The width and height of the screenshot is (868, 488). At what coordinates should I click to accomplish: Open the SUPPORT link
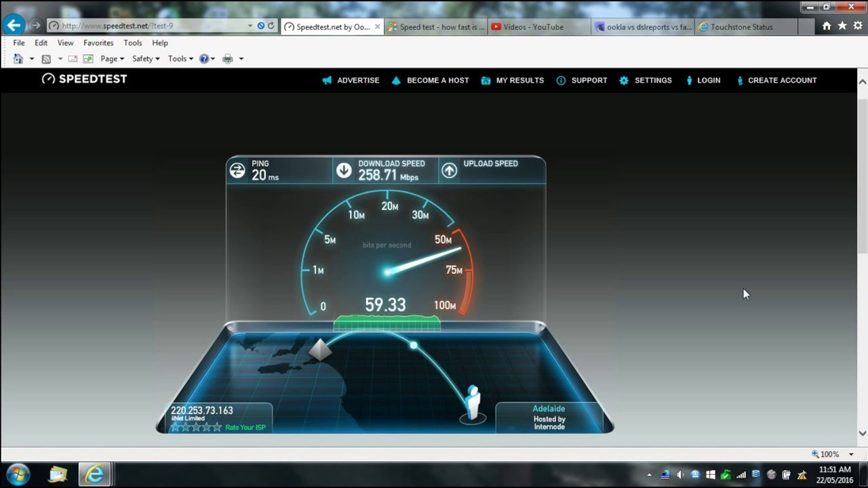click(x=582, y=80)
